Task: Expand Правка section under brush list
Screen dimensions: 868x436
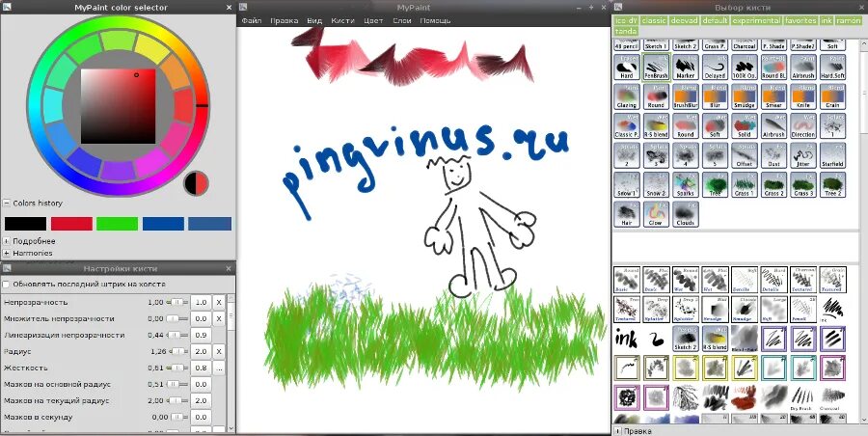Action: tap(618, 431)
